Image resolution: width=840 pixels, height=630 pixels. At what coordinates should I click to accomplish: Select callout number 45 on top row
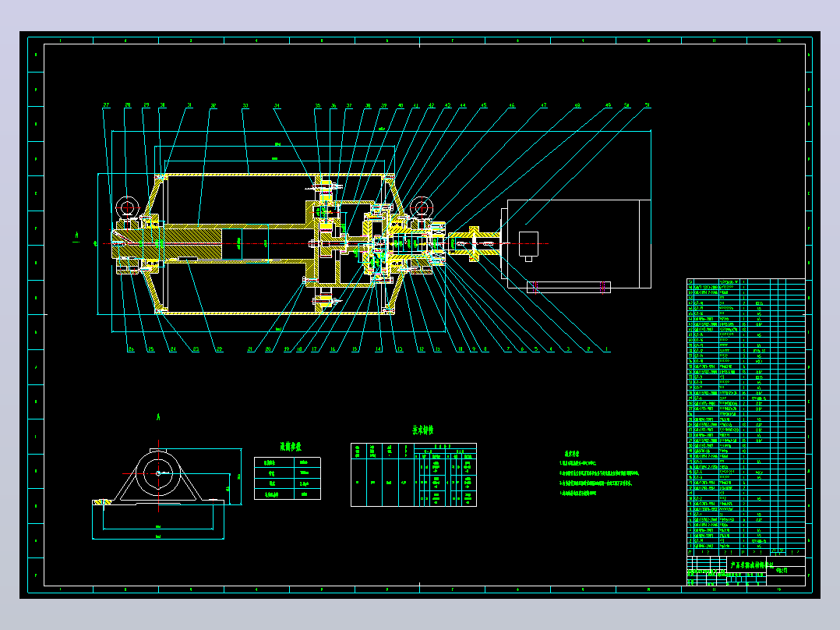(484, 105)
